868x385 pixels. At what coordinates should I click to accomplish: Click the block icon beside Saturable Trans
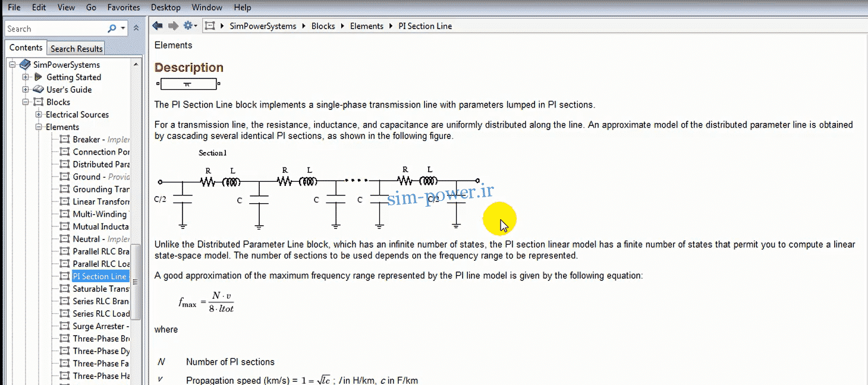pyautogui.click(x=65, y=289)
